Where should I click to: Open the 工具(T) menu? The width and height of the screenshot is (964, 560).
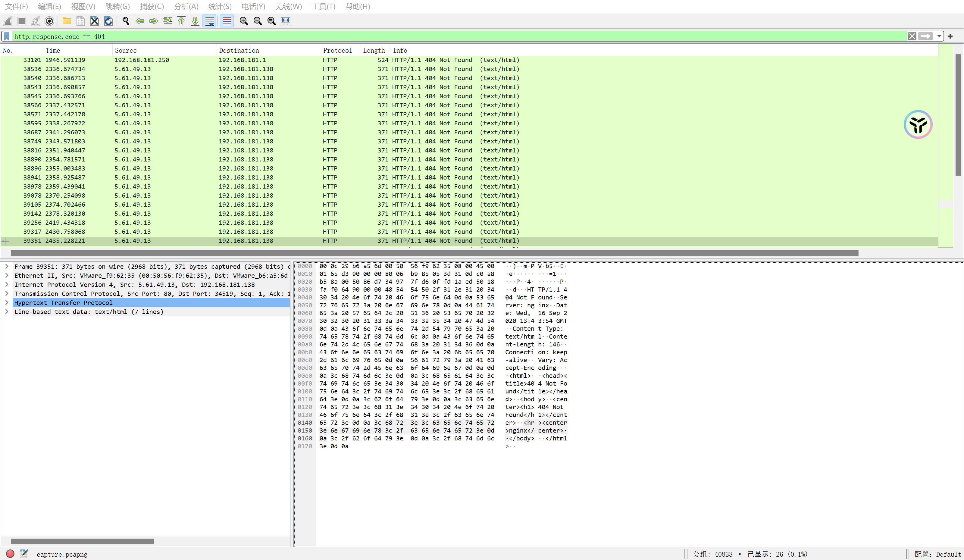click(324, 7)
